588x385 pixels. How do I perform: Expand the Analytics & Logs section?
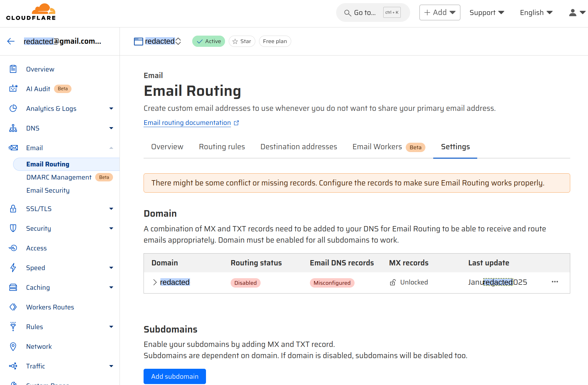111,108
